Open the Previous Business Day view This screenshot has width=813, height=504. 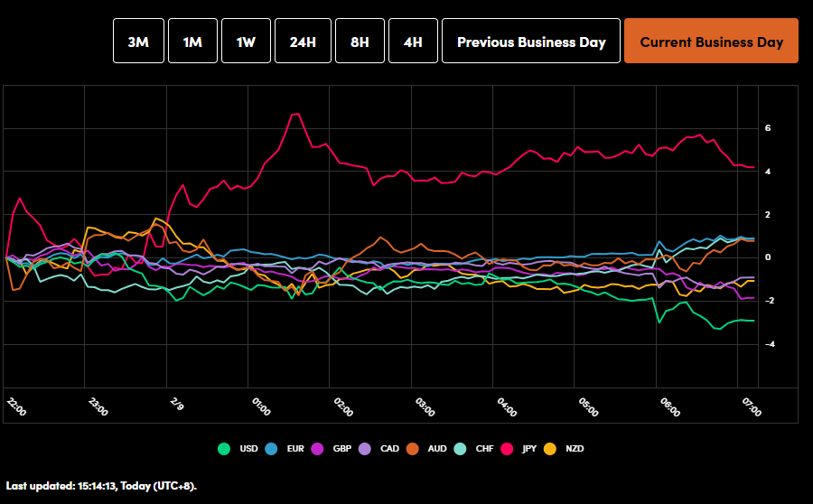pyautogui.click(x=531, y=42)
